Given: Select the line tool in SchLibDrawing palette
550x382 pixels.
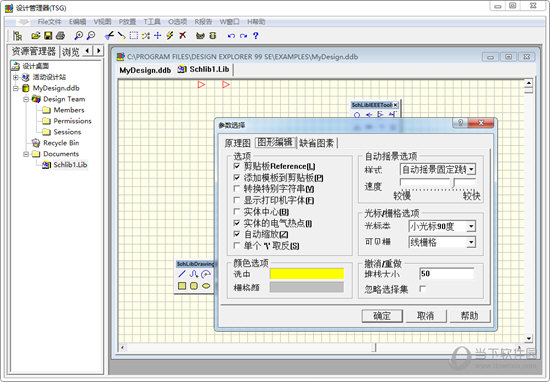Looking at the screenshot, I should coord(182,274).
